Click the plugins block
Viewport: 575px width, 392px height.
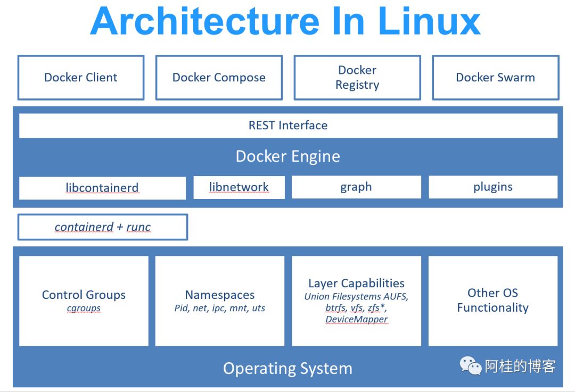(493, 187)
